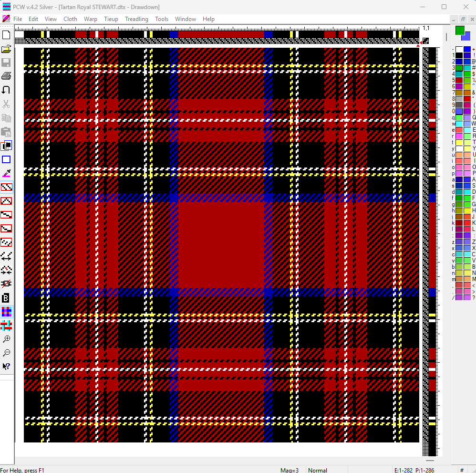Select the blue rectangle selection tool
Image resolution: width=476 pixels, height=473 pixels.
click(6, 159)
